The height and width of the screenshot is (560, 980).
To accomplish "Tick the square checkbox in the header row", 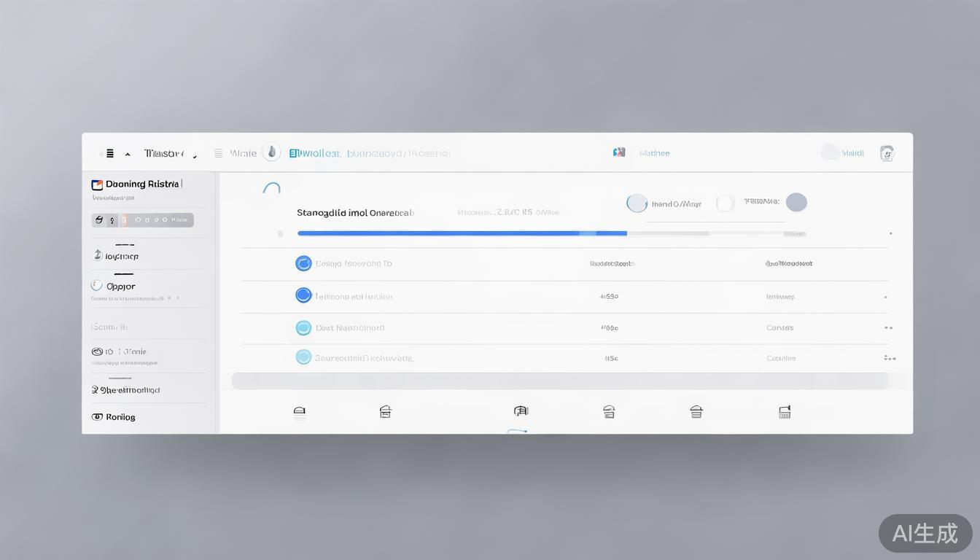I will (x=724, y=203).
